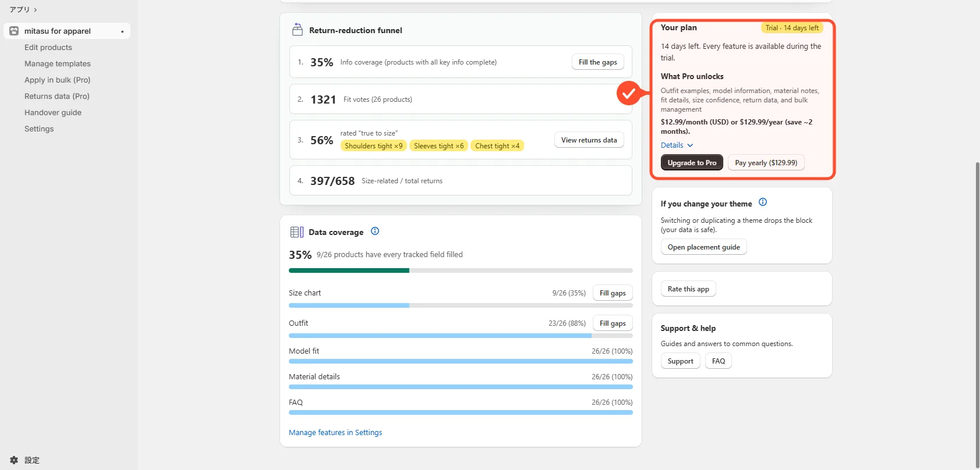The width and height of the screenshot is (980, 470).
Task: Expand the Details chevron in Your plan
Action: tap(690, 145)
